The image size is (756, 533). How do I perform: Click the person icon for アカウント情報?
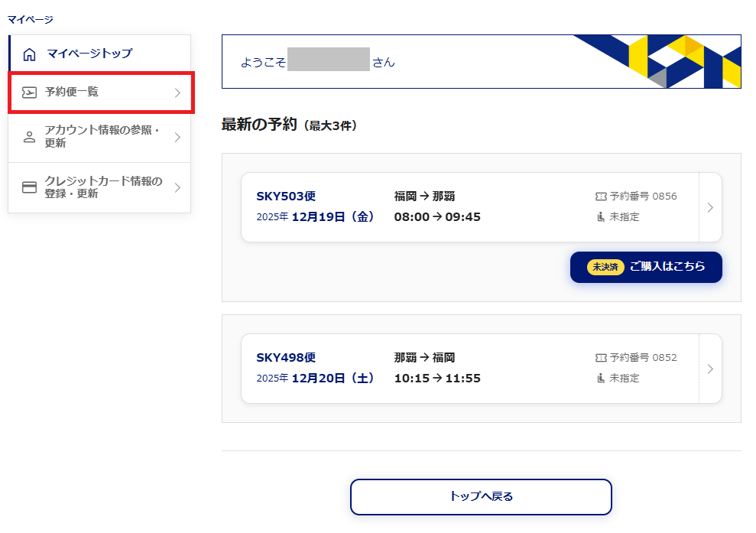tap(29, 137)
